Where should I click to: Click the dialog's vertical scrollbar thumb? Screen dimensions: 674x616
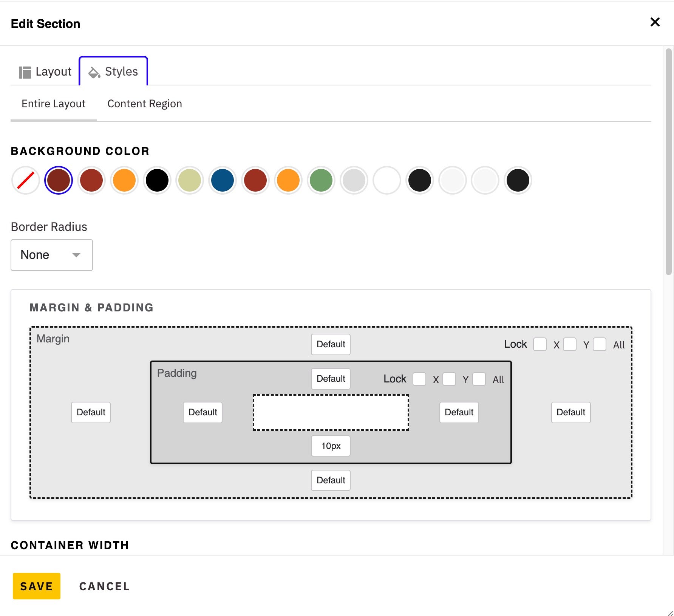(x=669, y=162)
